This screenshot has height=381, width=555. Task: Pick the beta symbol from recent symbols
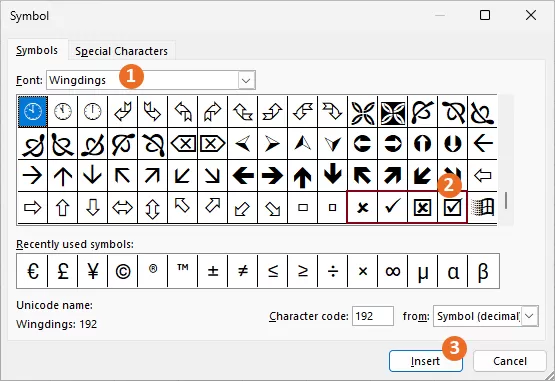[483, 271]
